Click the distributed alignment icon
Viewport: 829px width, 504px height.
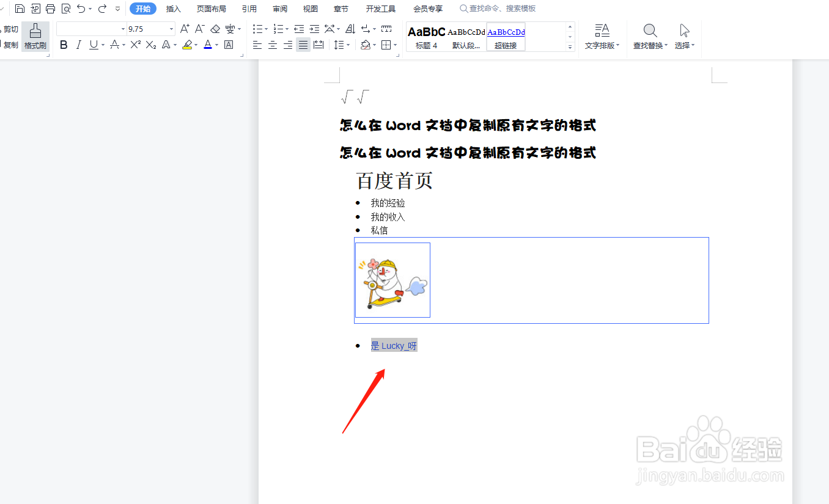click(x=319, y=45)
